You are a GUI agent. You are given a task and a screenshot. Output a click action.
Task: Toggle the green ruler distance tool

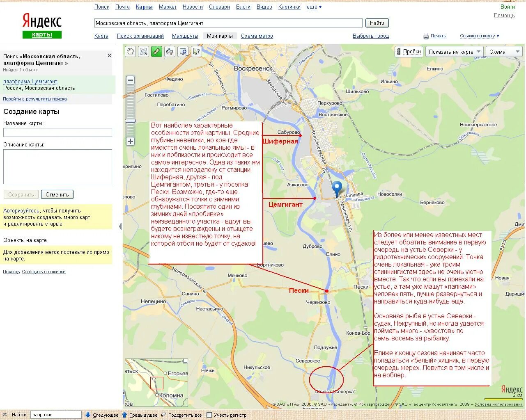point(156,52)
